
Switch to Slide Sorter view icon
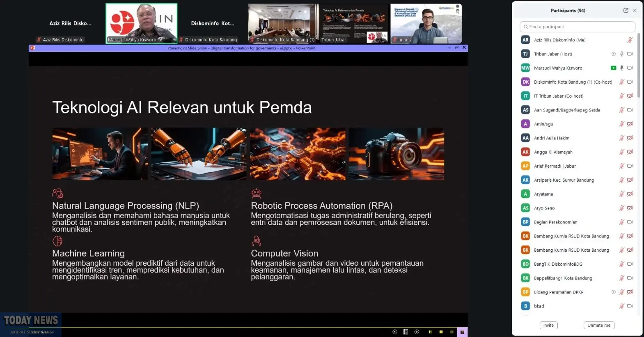(441, 332)
